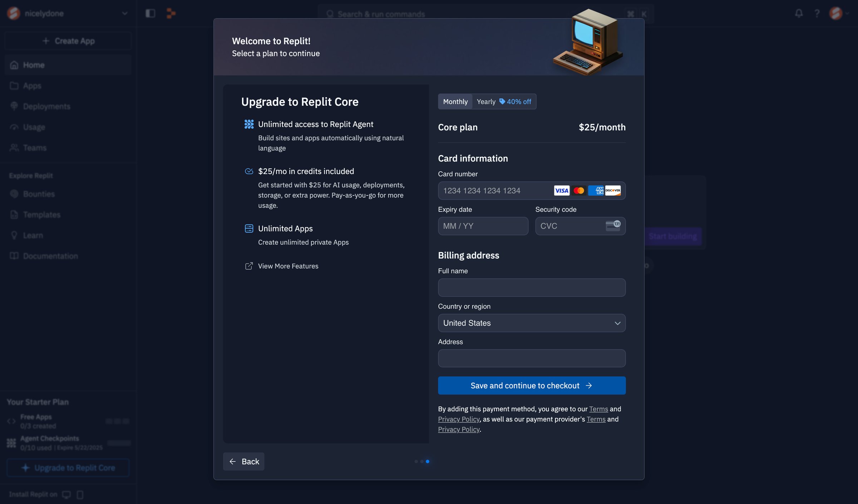
Task: Open the help question mark icon
Action: point(817,14)
